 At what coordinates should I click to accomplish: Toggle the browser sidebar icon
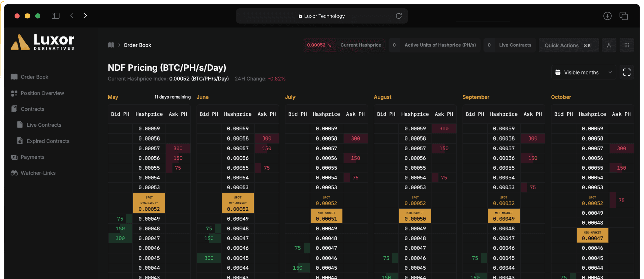(56, 16)
